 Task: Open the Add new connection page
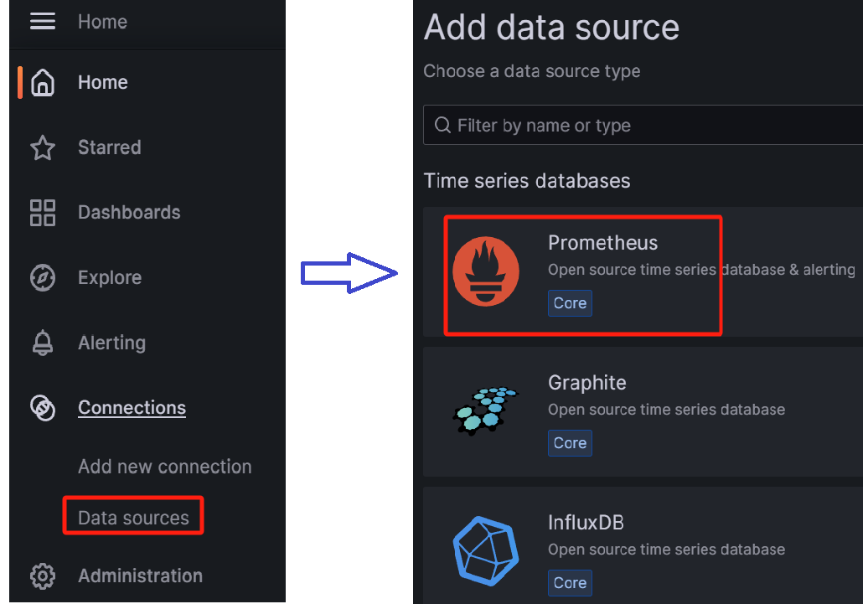[164, 467]
